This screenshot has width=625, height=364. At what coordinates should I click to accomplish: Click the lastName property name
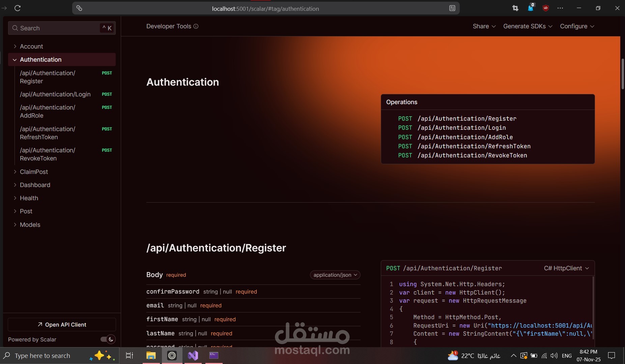coord(161,333)
